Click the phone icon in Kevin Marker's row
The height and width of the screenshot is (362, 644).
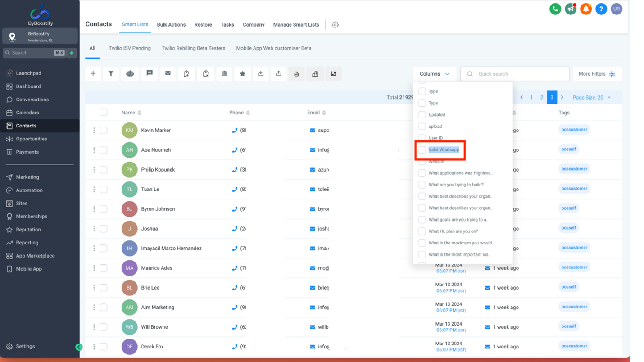coord(235,131)
